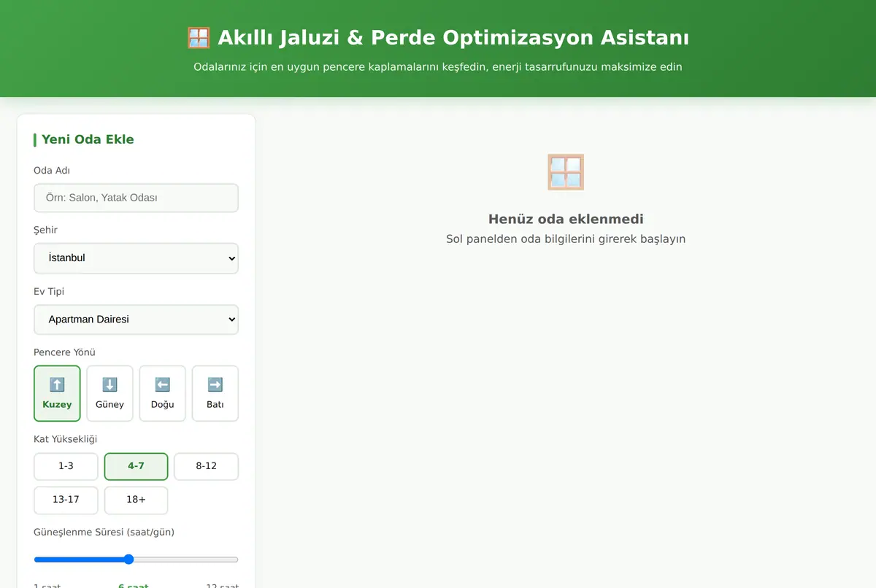
Task: Select Batı window direction
Action: coord(215,393)
